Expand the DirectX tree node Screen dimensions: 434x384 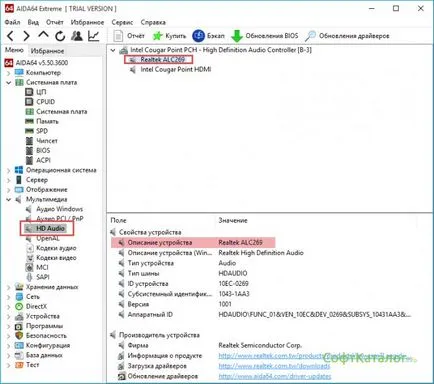[9, 306]
